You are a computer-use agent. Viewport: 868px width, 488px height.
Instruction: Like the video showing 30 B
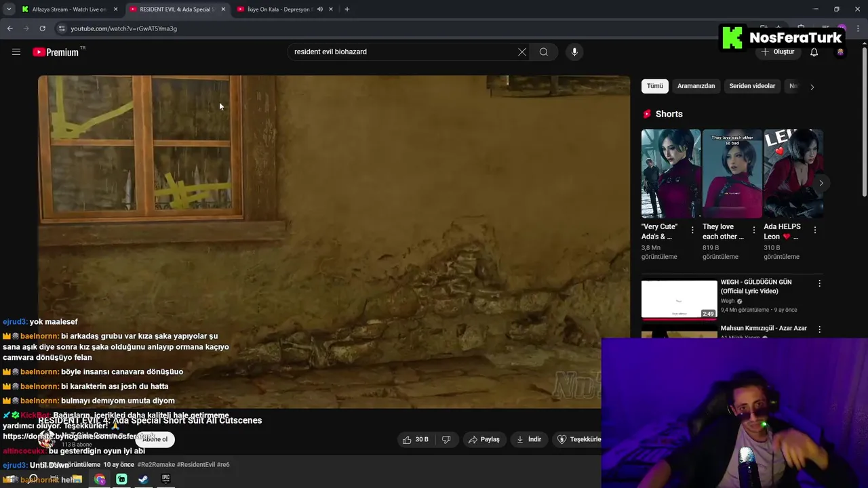click(x=416, y=439)
